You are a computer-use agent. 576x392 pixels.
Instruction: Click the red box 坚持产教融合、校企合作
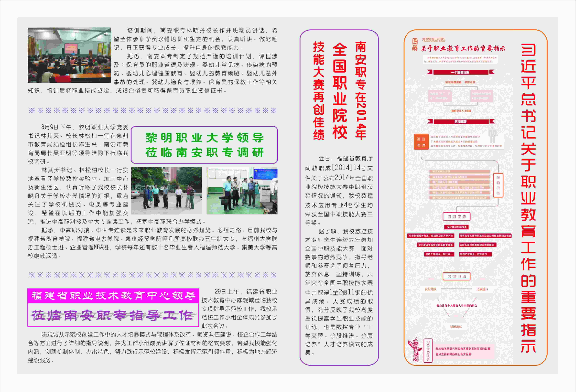click(x=475, y=254)
